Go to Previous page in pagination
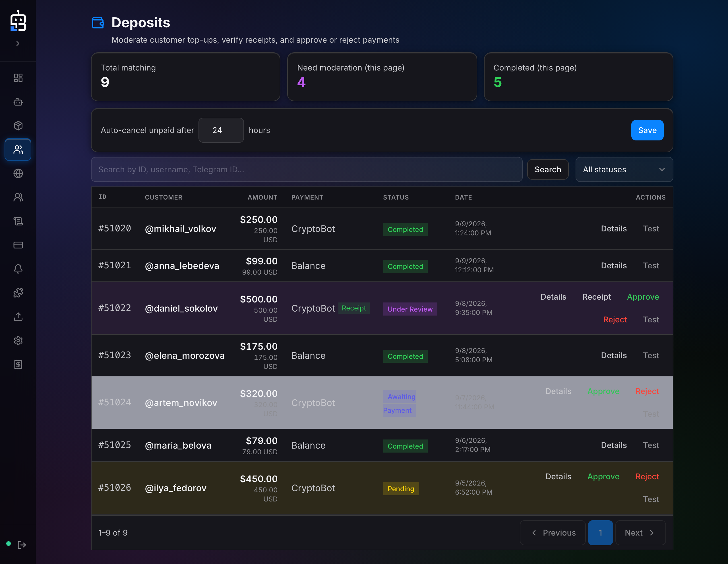Viewport: 728px width, 564px height. pos(553,533)
